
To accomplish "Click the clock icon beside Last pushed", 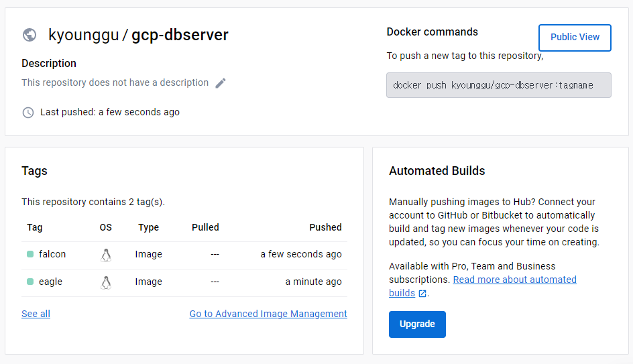I will 28,112.
